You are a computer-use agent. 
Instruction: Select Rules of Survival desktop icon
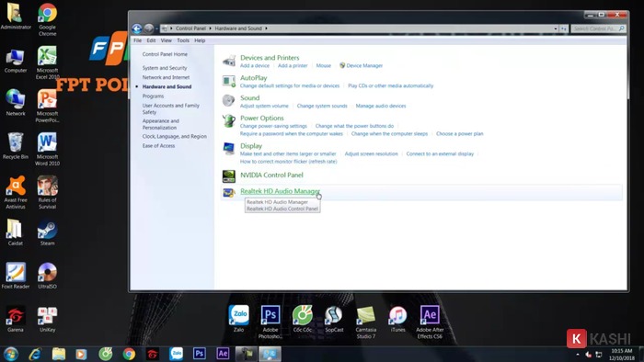tap(47, 192)
